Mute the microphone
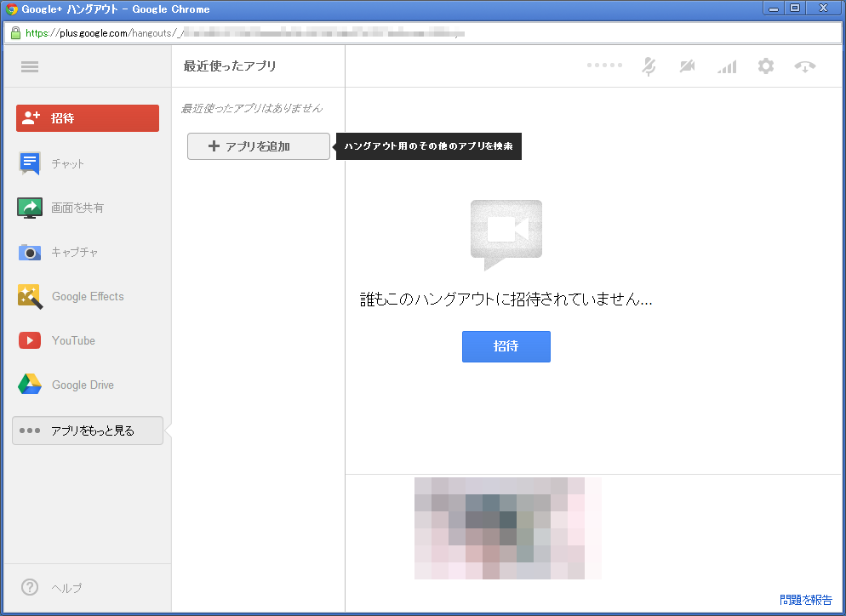This screenshot has height=616, width=846. 649,66
